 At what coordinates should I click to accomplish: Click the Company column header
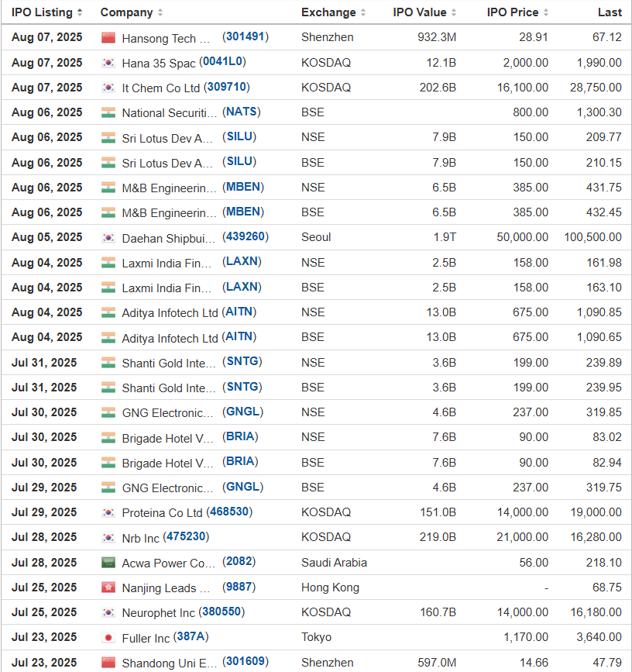[126, 12]
